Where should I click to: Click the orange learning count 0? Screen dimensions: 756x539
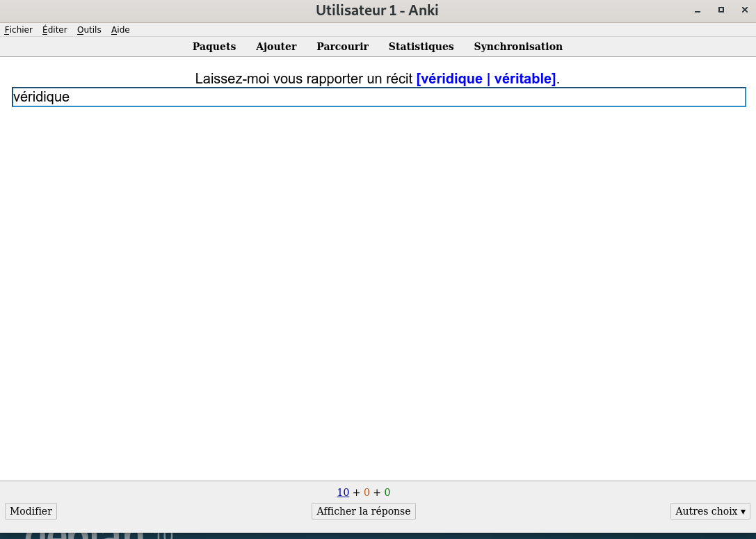[x=367, y=492]
